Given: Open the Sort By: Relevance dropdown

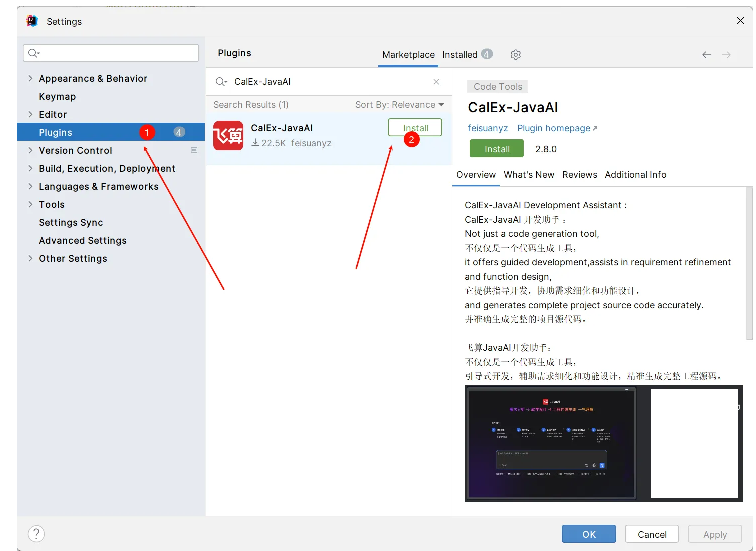Looking at the screenshot, I should (x=399, y=105).
